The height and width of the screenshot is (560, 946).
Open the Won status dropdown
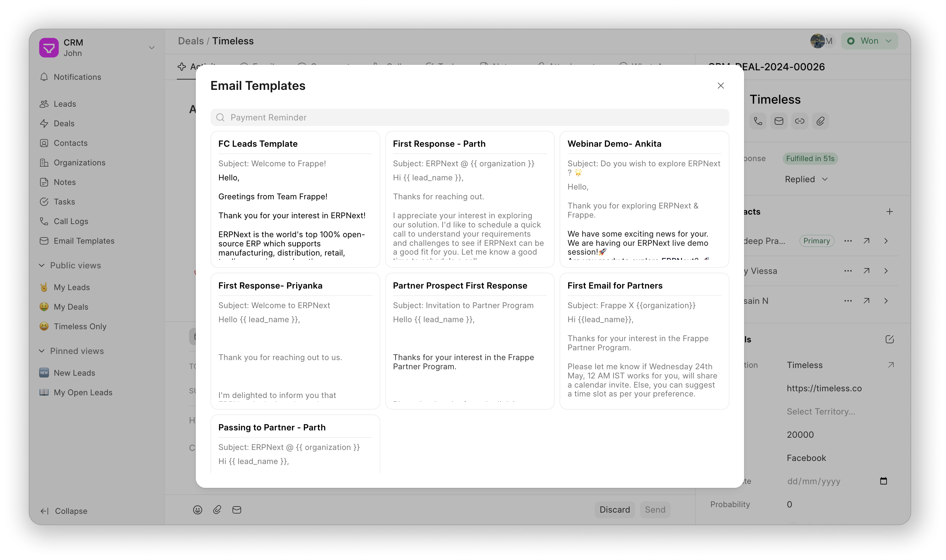click(x=869, y=41)
